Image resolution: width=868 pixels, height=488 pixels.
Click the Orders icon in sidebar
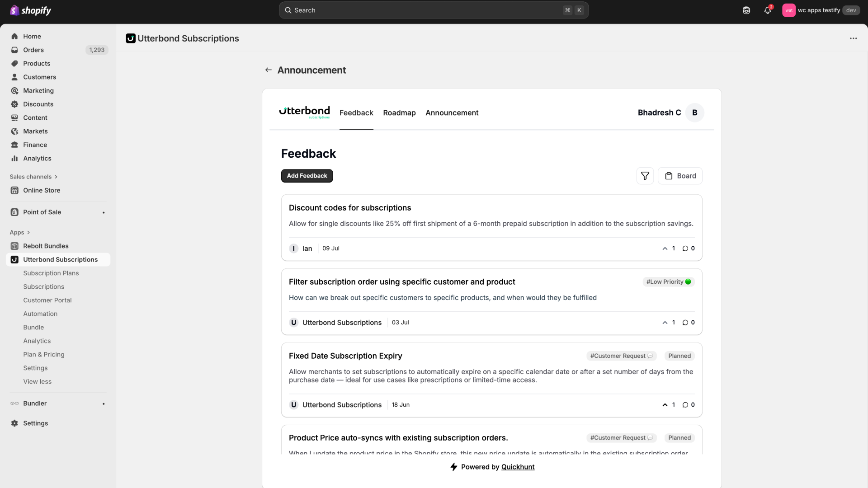(x=14, y=50)
